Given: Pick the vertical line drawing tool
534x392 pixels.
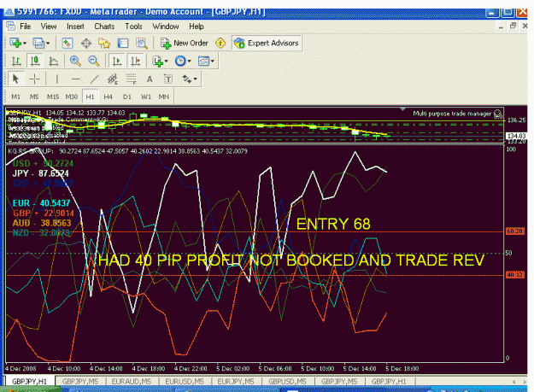Looking at the screenshot, I should 57,79.
